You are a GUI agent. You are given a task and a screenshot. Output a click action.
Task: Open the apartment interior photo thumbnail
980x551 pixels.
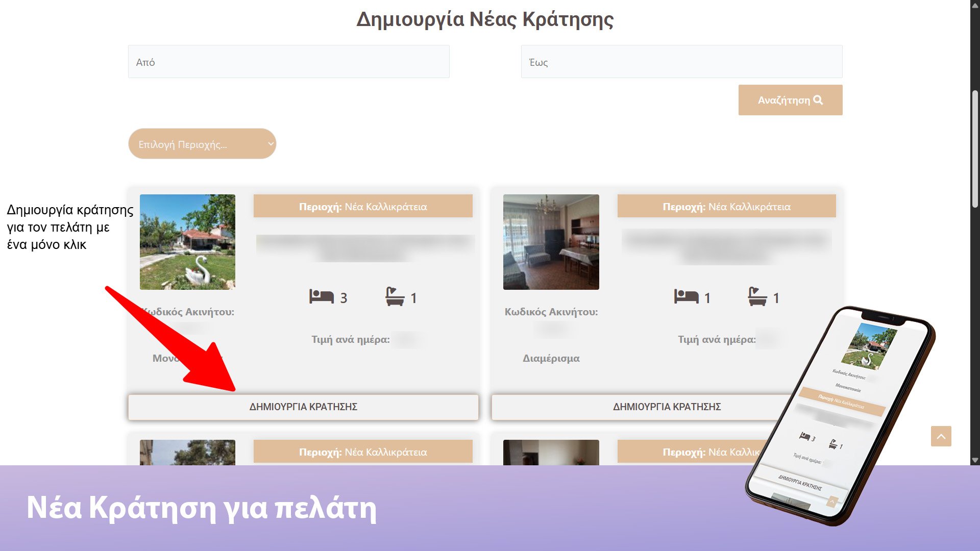(x=551, y=242)
